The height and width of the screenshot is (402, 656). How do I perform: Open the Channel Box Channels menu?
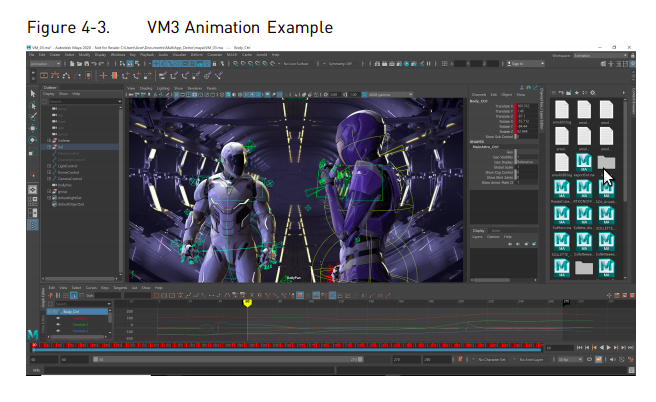click(x=479, y=95)
